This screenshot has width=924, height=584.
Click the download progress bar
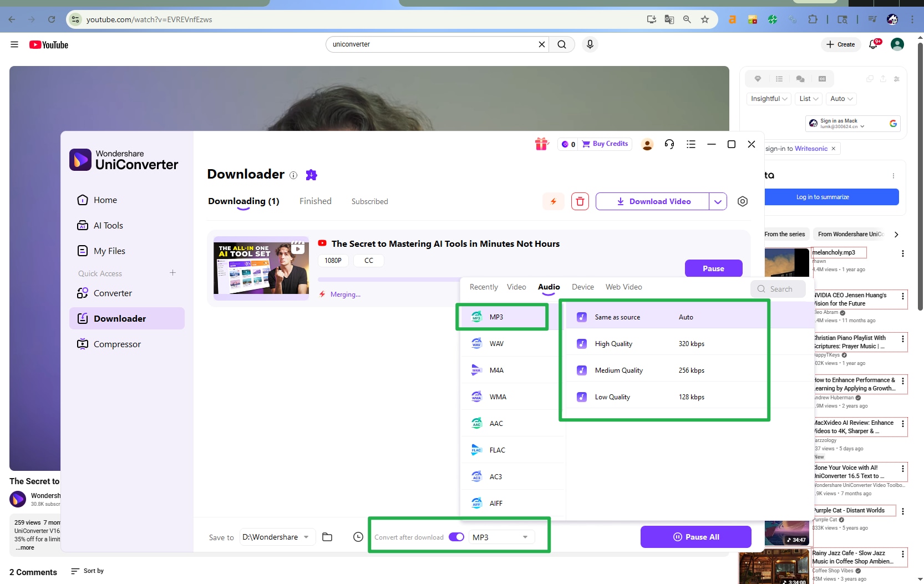(389, 280)
